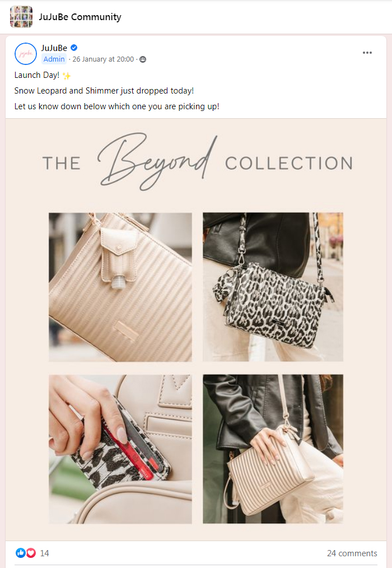View the 24 comments

(x=352, y=553)
